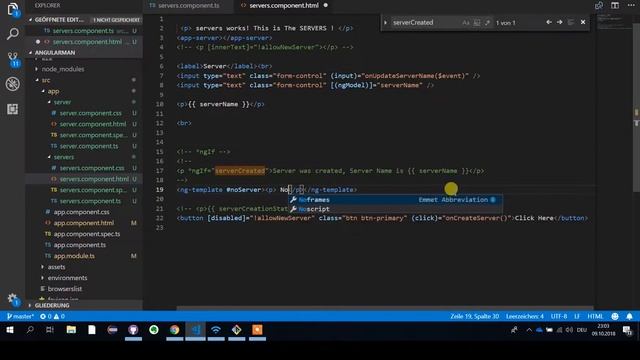Close the find widget
640x360 pixels.
tap(583, 22)
